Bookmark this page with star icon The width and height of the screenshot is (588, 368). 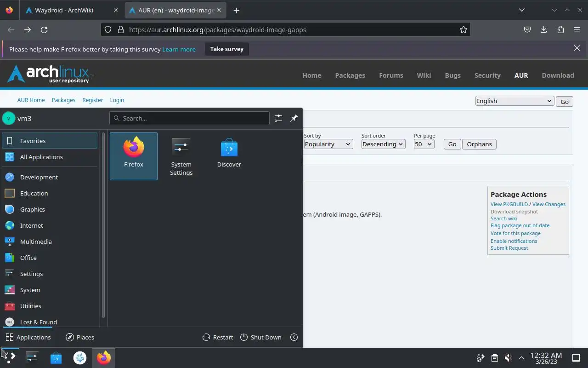coord(464,29)
